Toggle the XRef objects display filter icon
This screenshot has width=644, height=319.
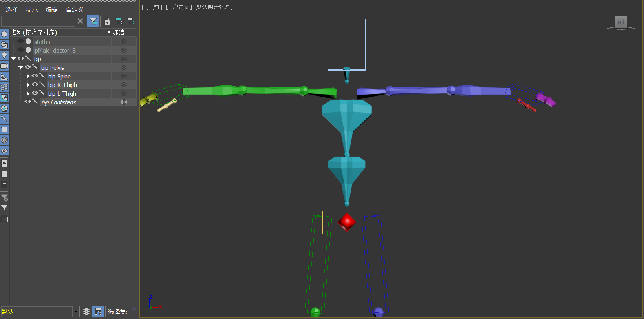pyautogui.click(x=4, y=108)
